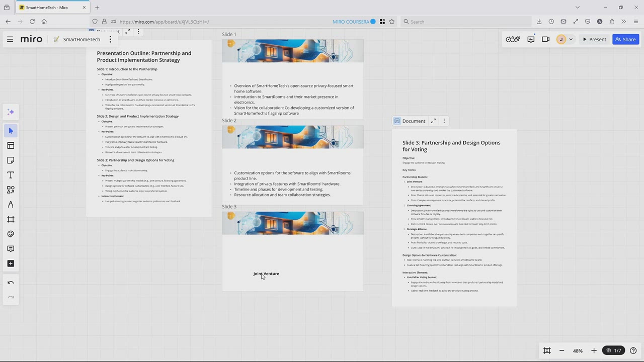
Task: Expand more browser toolbar tools chevron
Action: pyautogui.click(x=624, y=22)
